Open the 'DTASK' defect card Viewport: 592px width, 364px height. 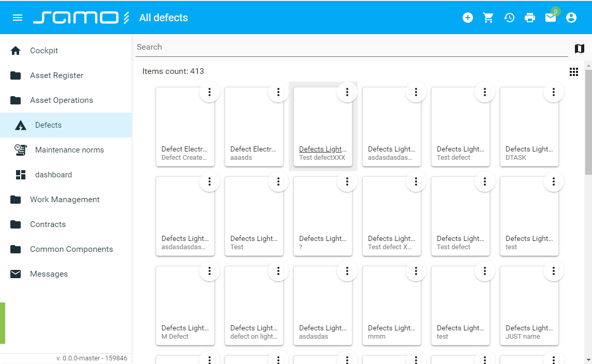coord(529,127)
